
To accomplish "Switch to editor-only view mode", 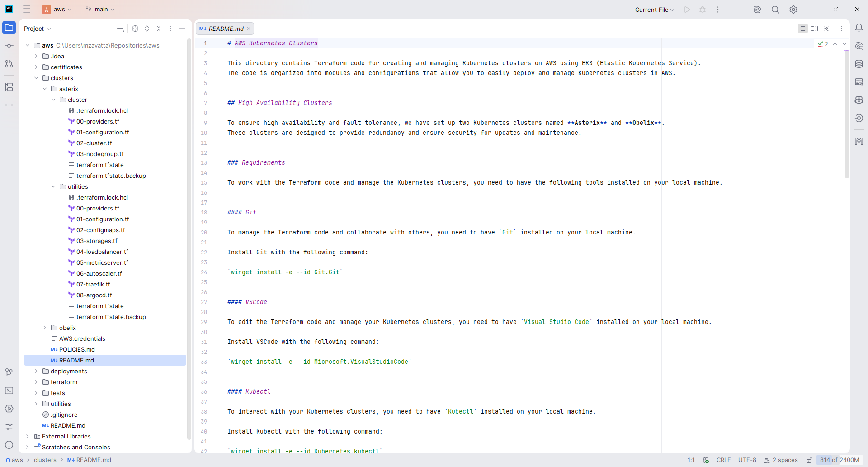I will click(803, 29).
